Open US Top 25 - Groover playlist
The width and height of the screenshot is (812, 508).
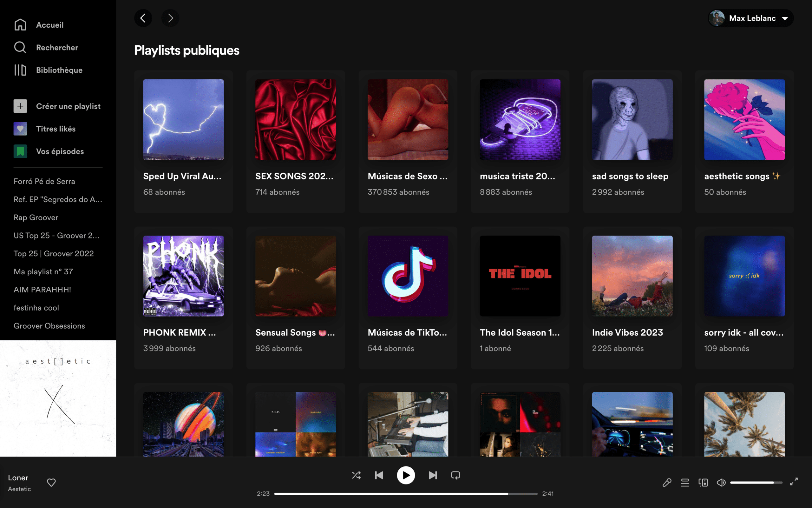point(56,236)
